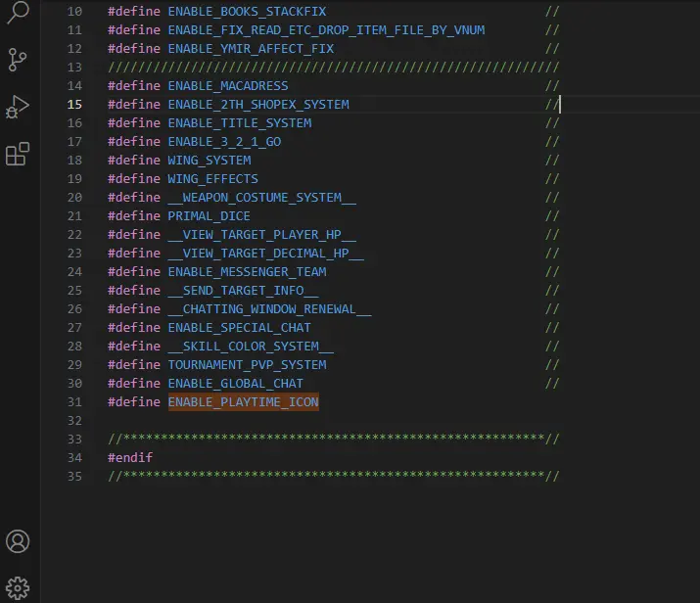This screenshot has height=603, width=700.
Task: Place cursor on the #endif directive
Action: click(x=130, y=457)
